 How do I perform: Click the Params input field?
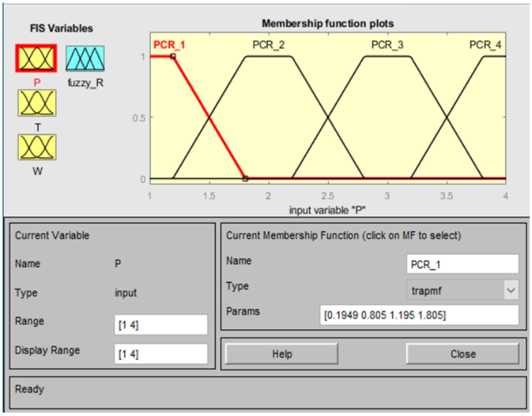(x=419, y=315)
